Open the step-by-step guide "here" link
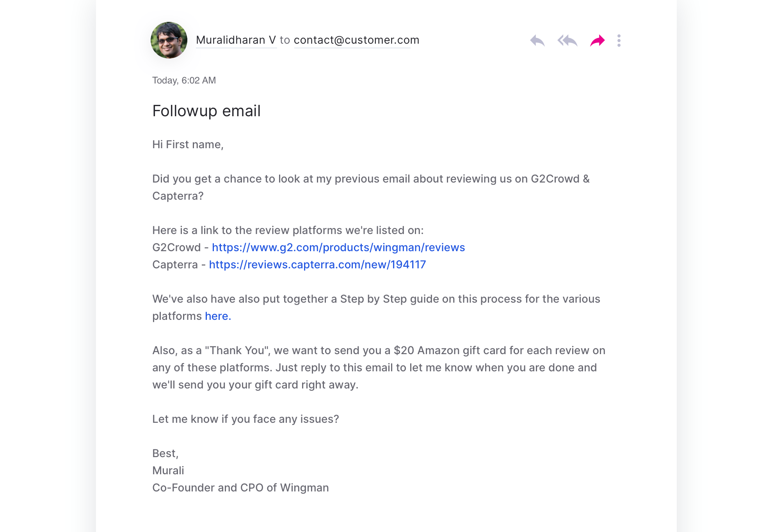Image resolution: width=772 pixels, height=532 pixels. click(x=218, y=316)
